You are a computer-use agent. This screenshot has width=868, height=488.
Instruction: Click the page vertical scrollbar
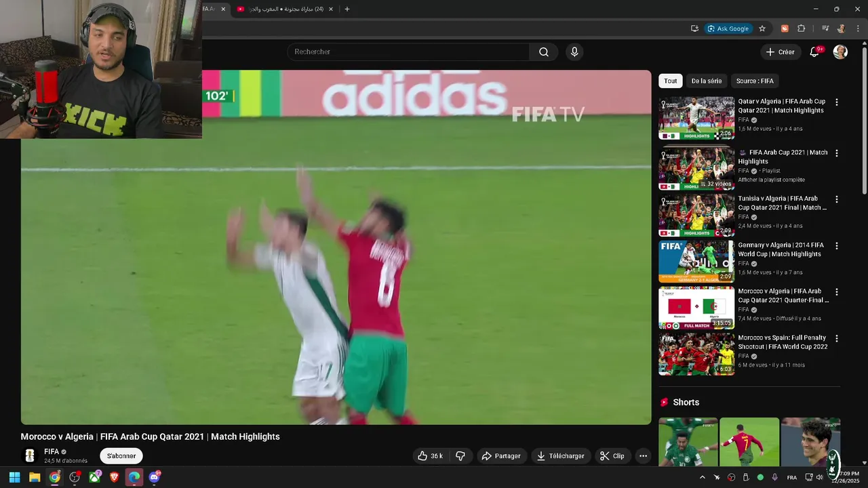click(864, 122)
